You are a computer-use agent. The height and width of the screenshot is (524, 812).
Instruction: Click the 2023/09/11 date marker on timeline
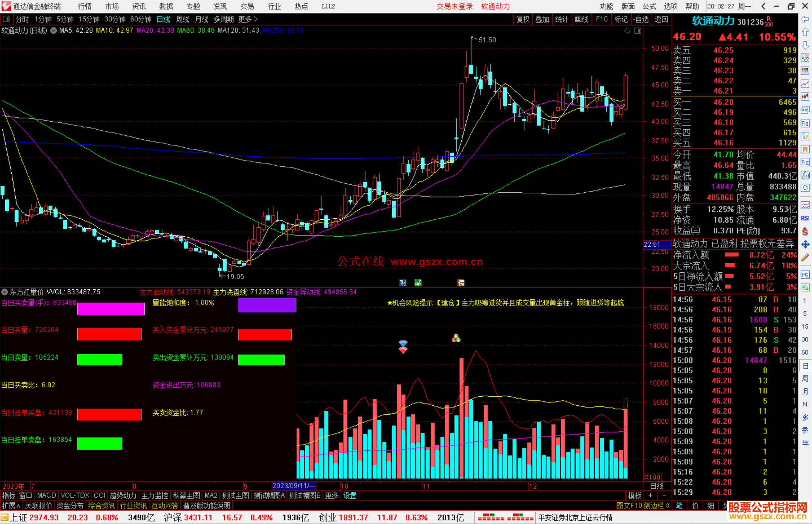[294, 486]
